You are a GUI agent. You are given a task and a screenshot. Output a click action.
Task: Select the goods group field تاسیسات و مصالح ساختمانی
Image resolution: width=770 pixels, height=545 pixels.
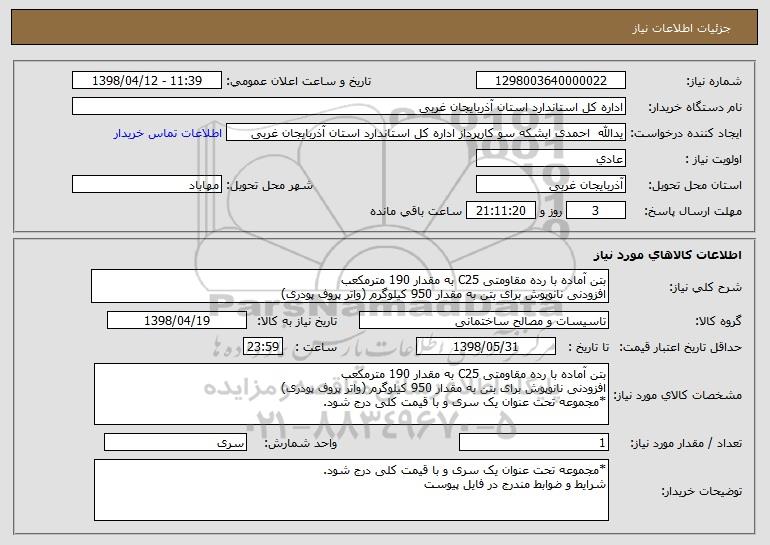click(x=484, y=321)
